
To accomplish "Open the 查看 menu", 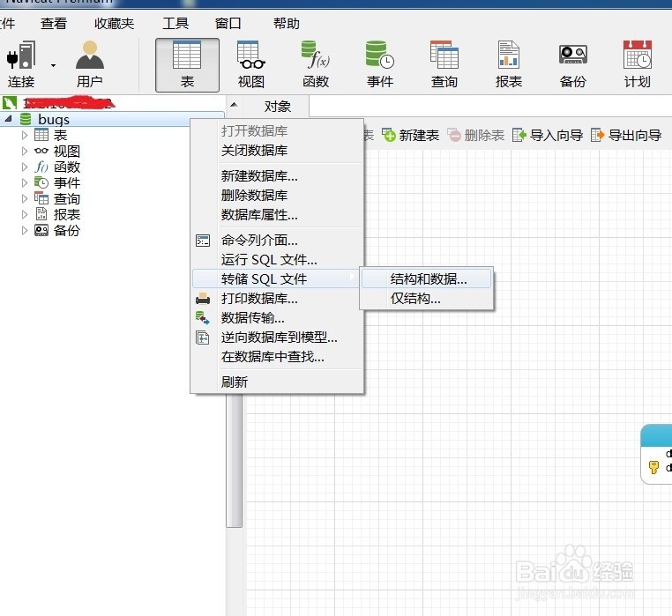I will (54, 23).
